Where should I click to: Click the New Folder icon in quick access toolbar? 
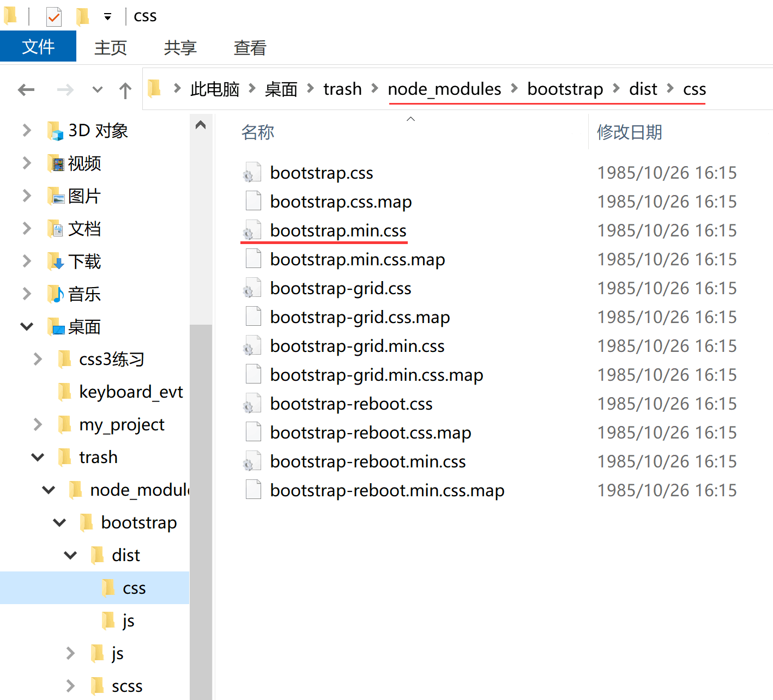82,16
